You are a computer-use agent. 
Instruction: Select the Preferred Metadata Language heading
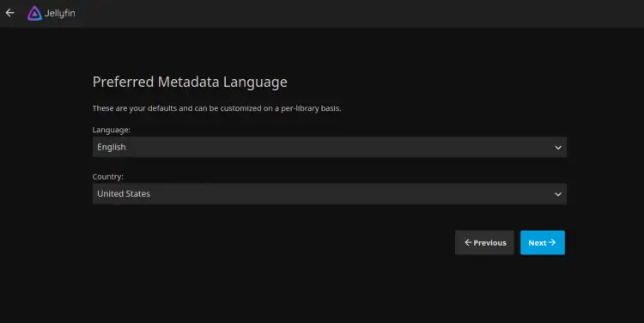click(x=190, y=82)
